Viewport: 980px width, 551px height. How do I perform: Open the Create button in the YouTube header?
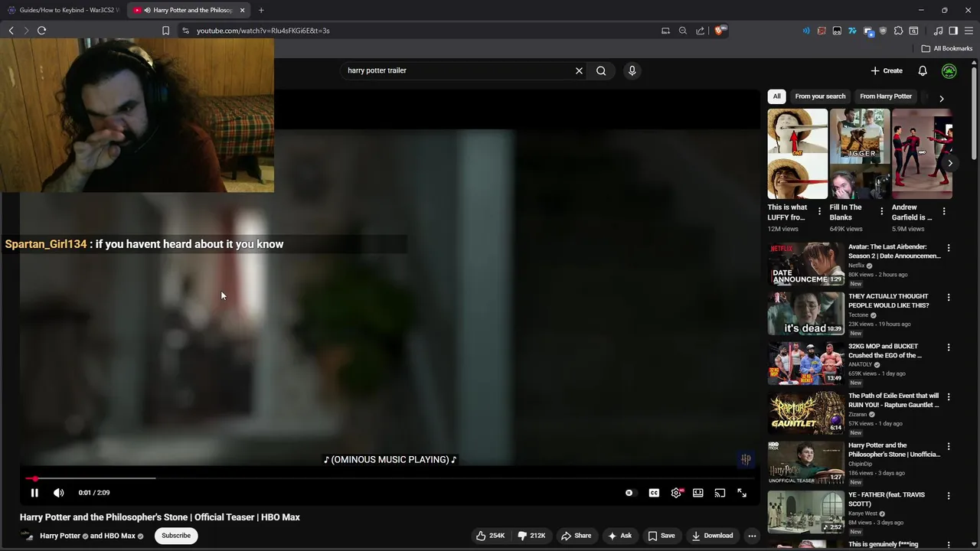tap(887, 70)
